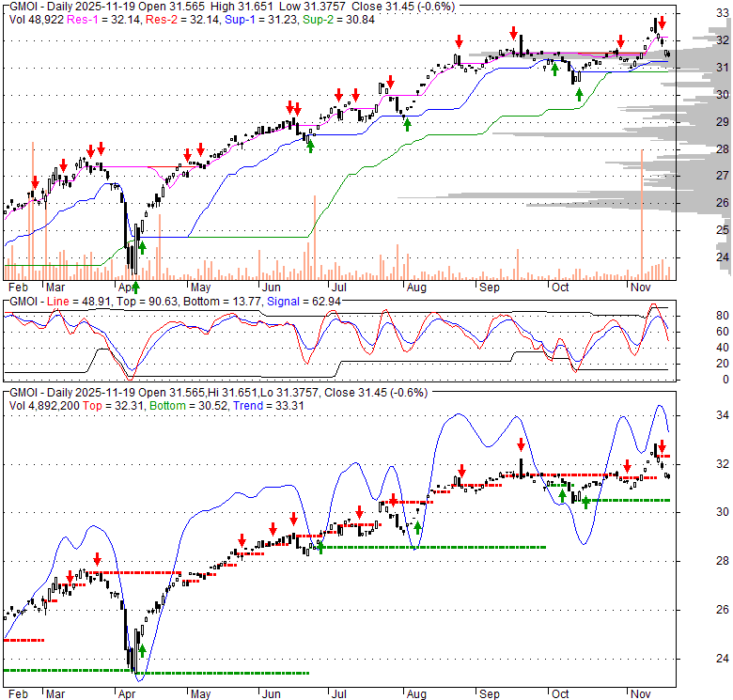The image size is (733, 700).
Task: Click the 27 price label on the top chart axis
Action: coord(723,175)
